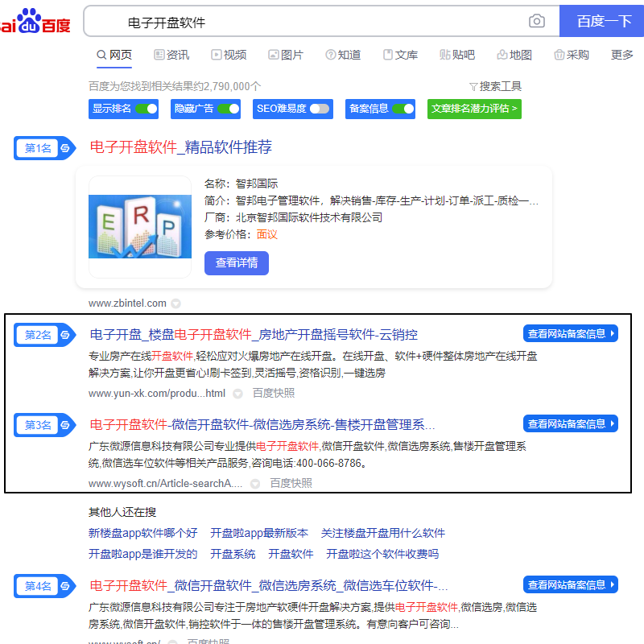Toggle the 备案信息 switch
644x644 pixels.
click(403, 109)
